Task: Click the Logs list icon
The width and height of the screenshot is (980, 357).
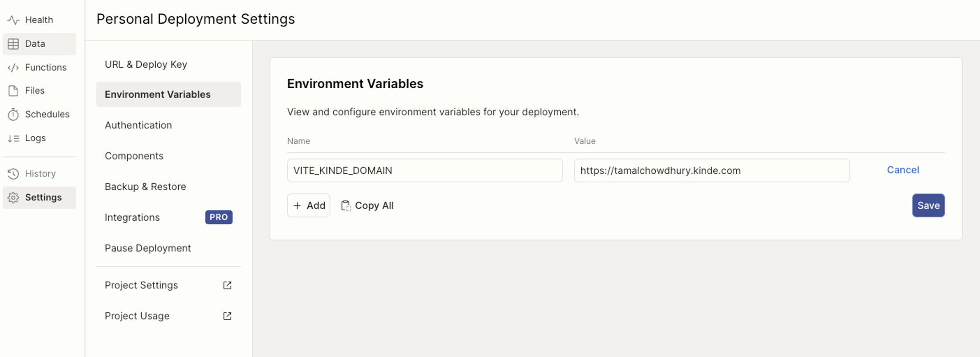Action: click(13, 138)
